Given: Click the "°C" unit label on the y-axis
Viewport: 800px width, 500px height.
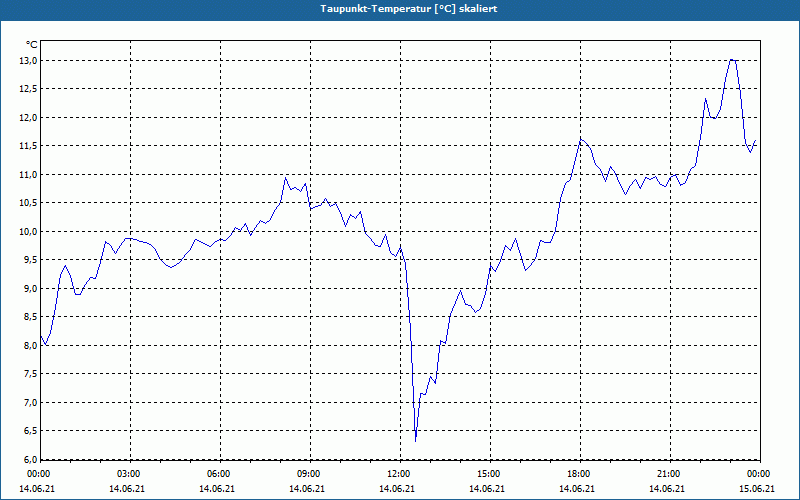Looking at the screenshot, I should pyautogui.click(x=32, y=45).
